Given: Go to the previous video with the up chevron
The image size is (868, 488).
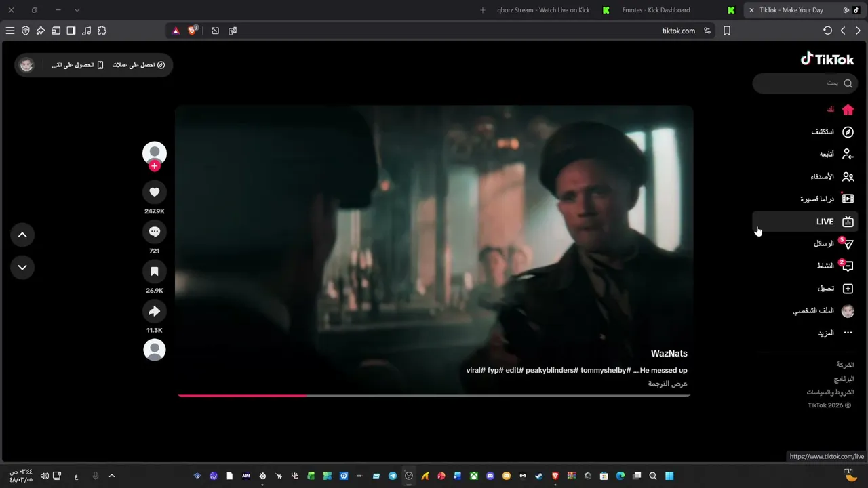Looking at the screenshot, I should (22, 235).
